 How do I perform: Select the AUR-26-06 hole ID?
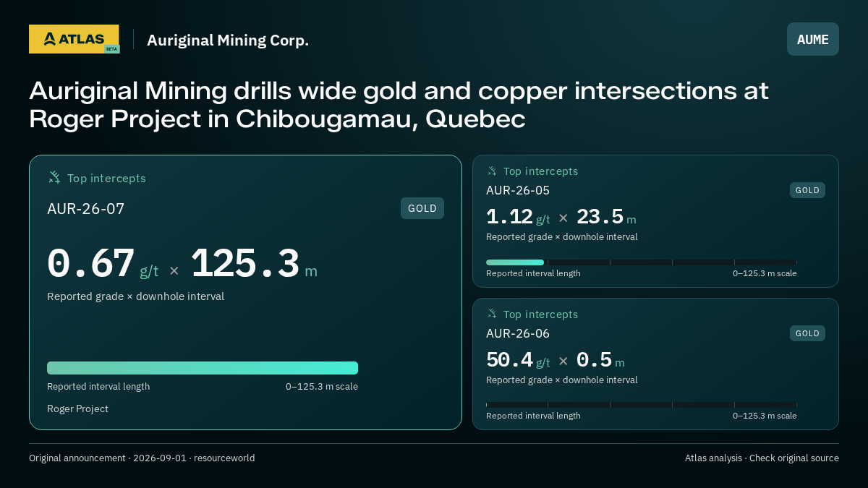tap(518, 333)
